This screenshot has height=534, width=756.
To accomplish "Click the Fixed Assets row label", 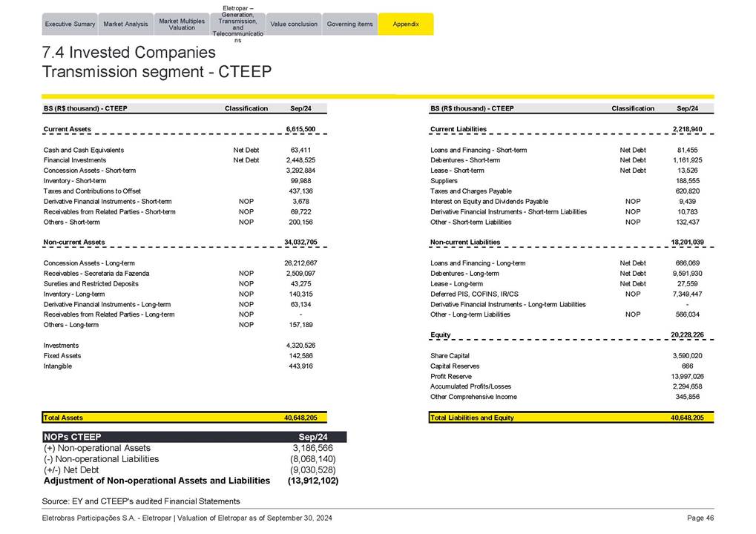I will (x=62, y=356).
